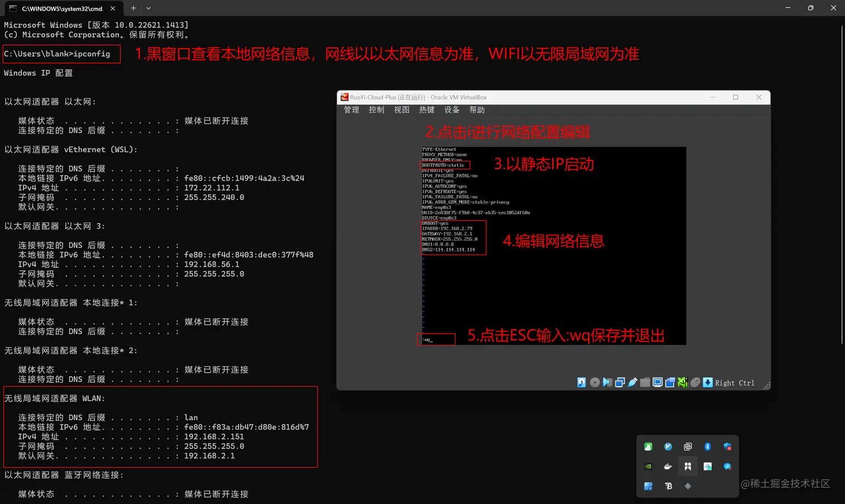This screenshot has width=845, height=504.
Task: Click the Windows IP 配置 heading
Action: click(x=39, y=73)
